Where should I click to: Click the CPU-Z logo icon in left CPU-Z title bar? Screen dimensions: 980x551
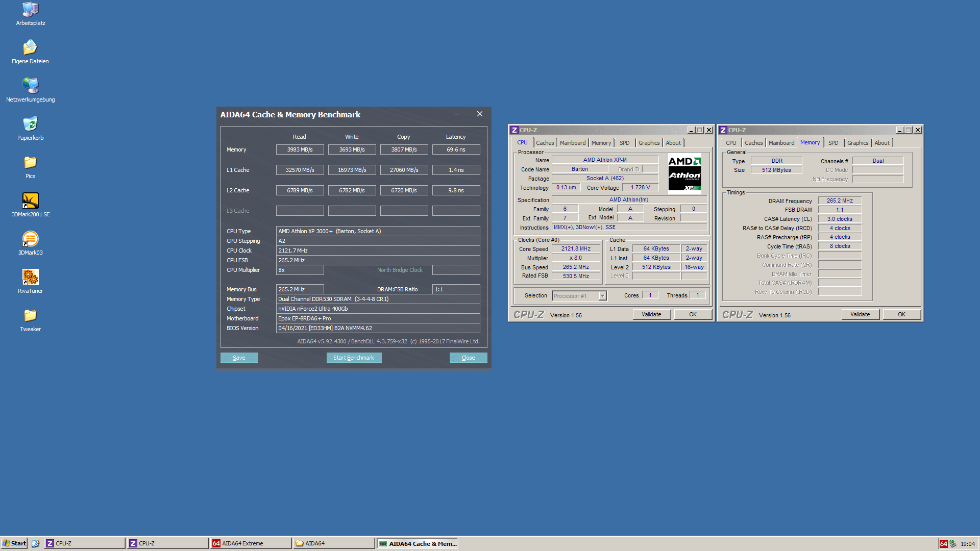[x=514, y=130]
